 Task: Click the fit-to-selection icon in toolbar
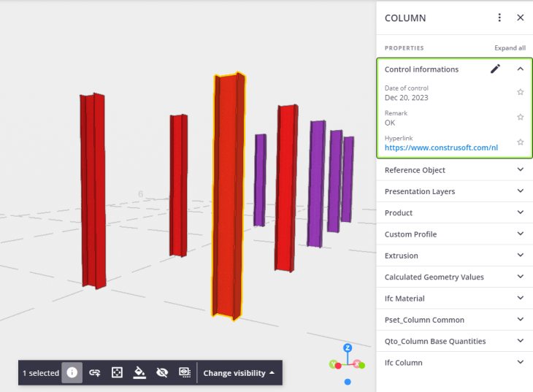pos(117,373)
